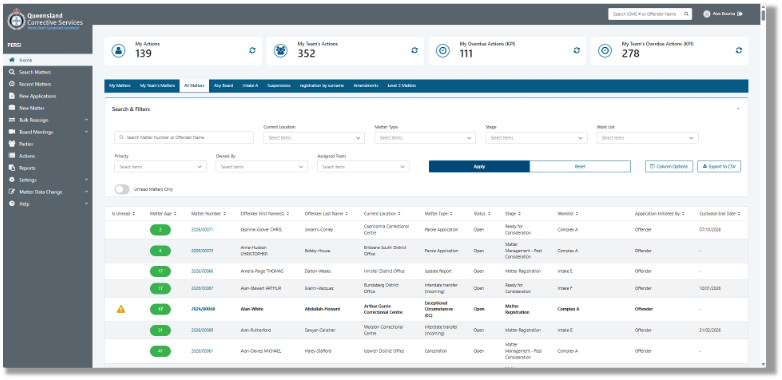Switch to the Suspensions tab
Screen dimensions: 782x380
pos(279,86)
